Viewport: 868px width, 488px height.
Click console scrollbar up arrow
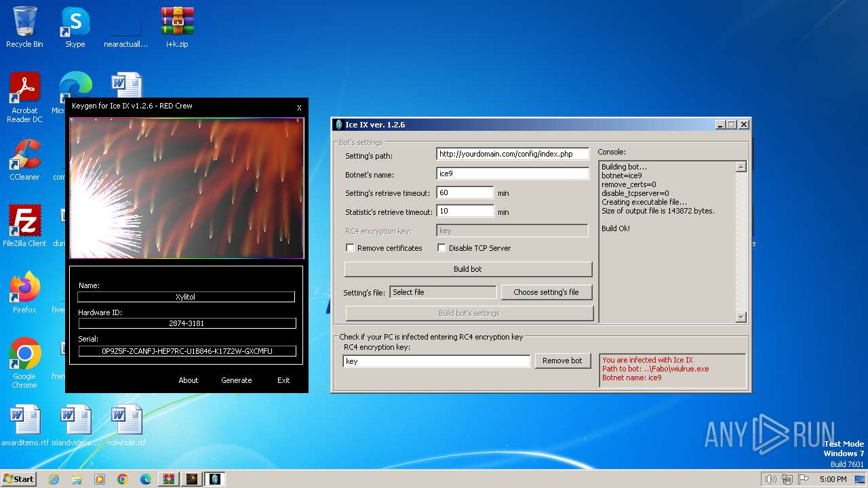click(741, 167)
